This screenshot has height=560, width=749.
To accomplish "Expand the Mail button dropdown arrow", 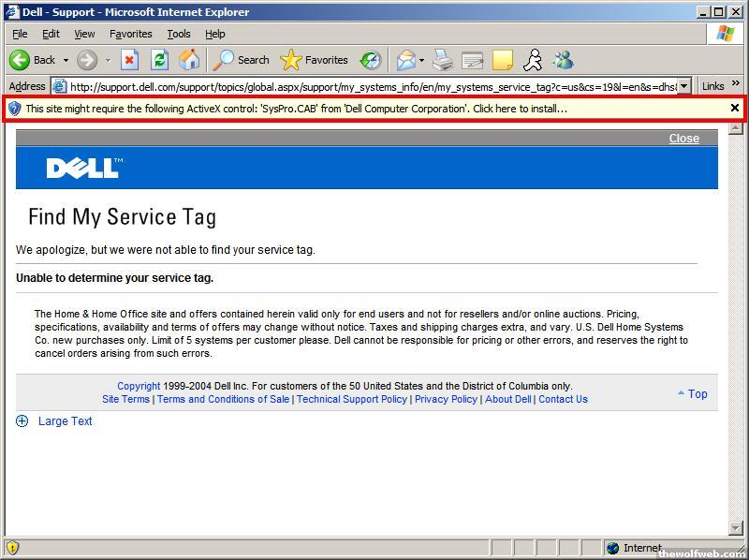I will pyautogui.click(x=422, y=60).
